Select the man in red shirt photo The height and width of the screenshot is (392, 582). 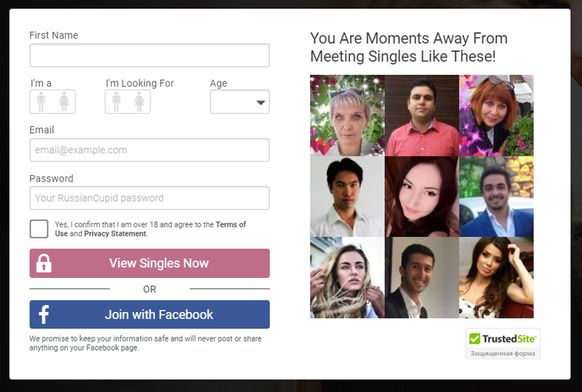tap(422, 116)
